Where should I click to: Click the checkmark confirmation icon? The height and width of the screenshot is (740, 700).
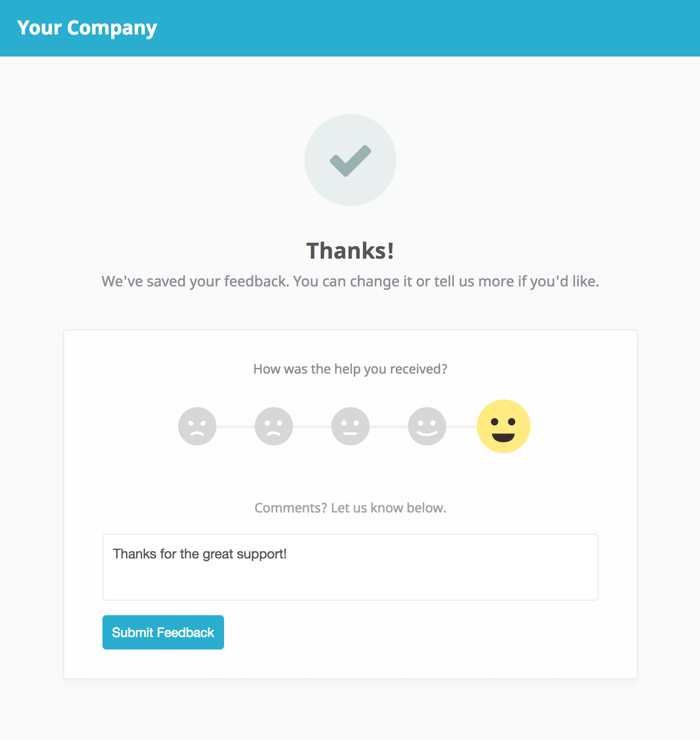(x=350, y=160)
